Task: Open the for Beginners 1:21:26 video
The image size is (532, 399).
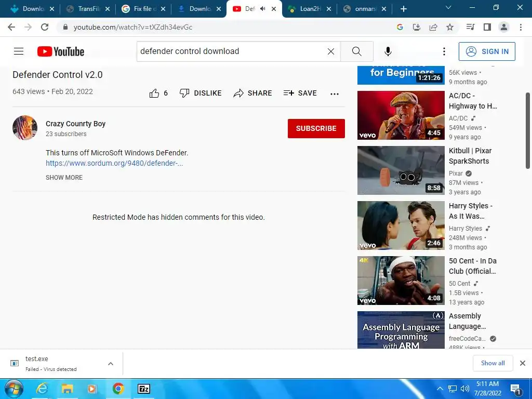Action: (401, 75)
